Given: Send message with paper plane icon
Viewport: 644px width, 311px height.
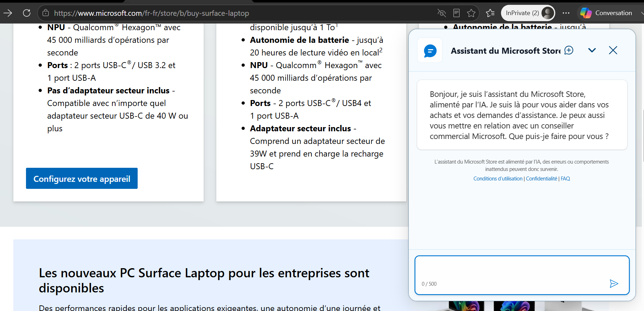Looking at the screenshot, I should coord(614,284).
